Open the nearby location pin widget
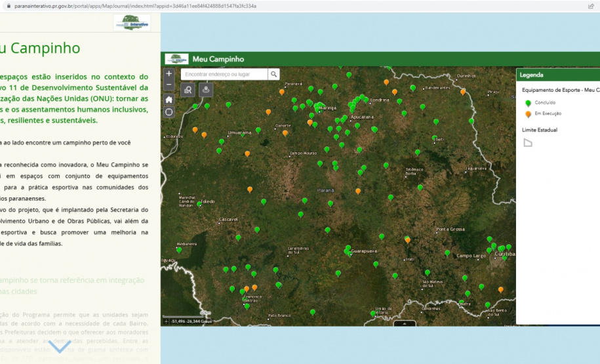Image resolution: width=600 pixels, height=364 pixels. click(207, 90)
